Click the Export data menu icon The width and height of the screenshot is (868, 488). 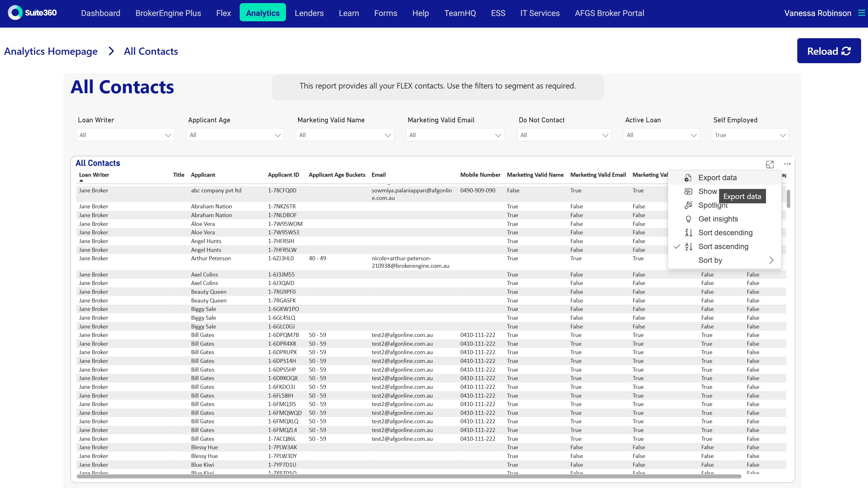688,177
